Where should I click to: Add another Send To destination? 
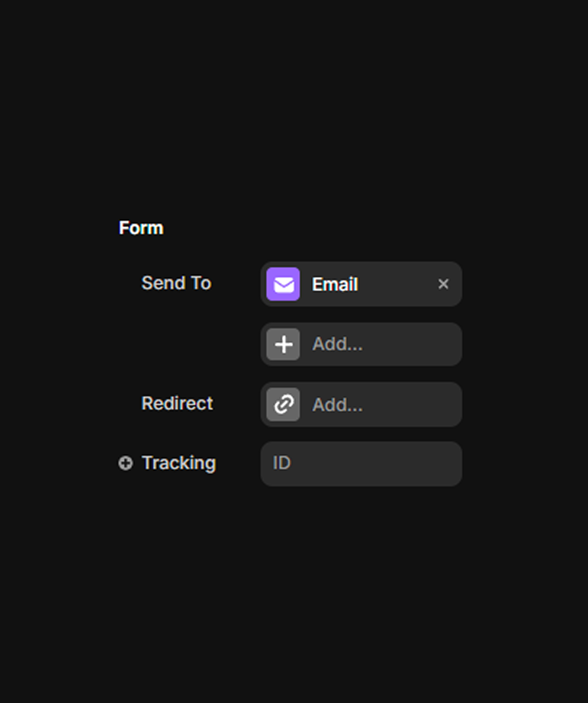pos(361,344)
